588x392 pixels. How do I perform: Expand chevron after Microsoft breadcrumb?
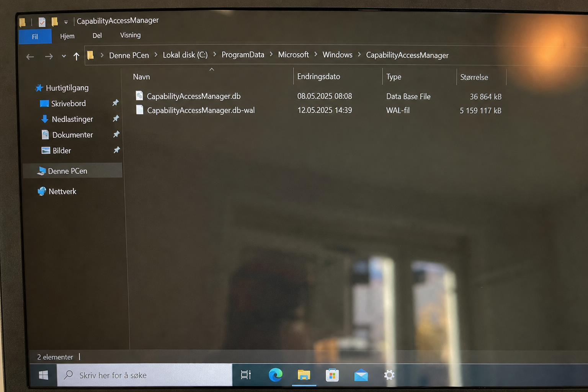click(x=315, y=54)
